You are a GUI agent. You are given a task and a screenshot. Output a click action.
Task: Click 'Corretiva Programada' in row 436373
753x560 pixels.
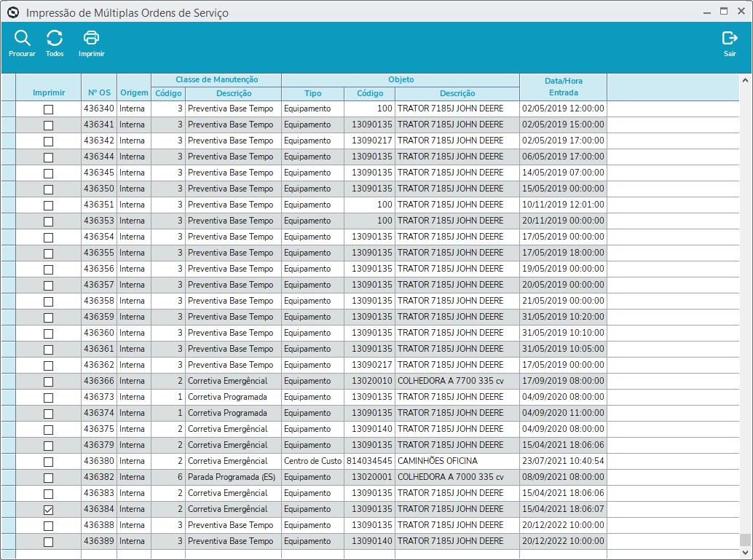click(233, 397)
